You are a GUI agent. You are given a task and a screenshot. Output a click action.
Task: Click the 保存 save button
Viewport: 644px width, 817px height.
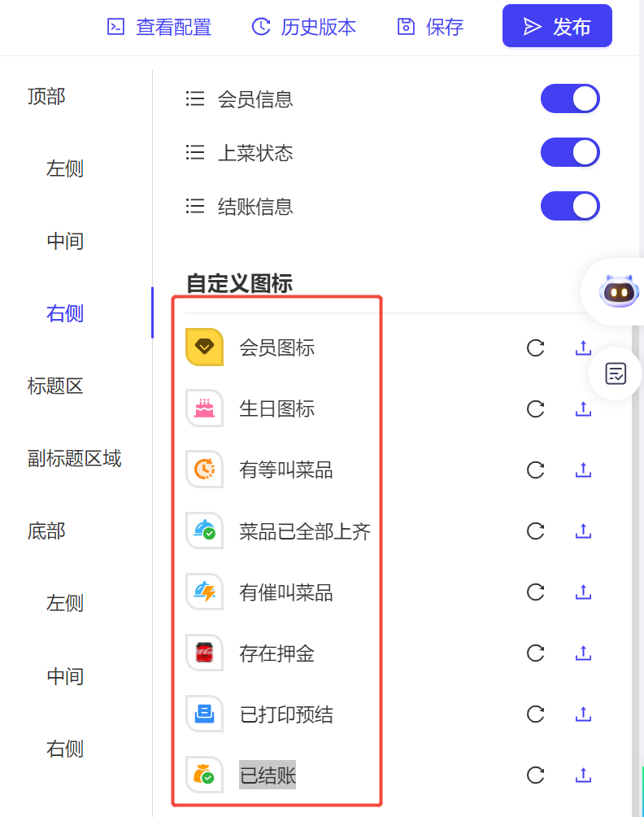pyautogui.click(x=430, y=27)
